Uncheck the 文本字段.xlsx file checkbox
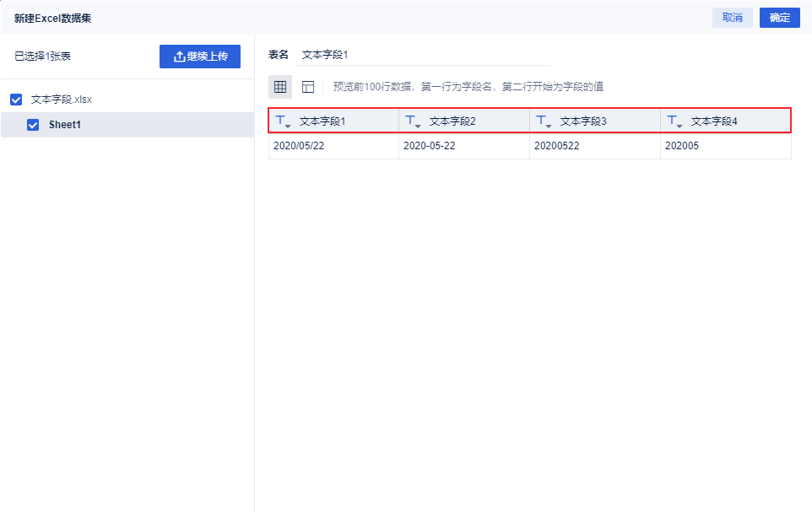Image resolution: width=812 pixels, height=512 pixels. tap(16, 100)
